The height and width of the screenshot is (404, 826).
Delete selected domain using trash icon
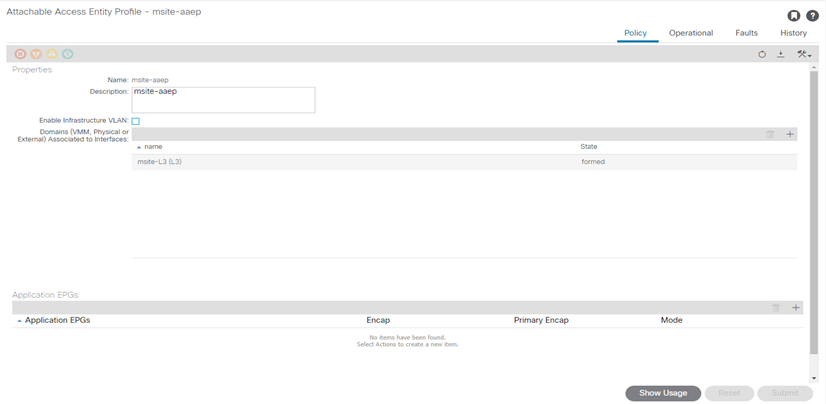pyautogui.click(x=770, y=134)
